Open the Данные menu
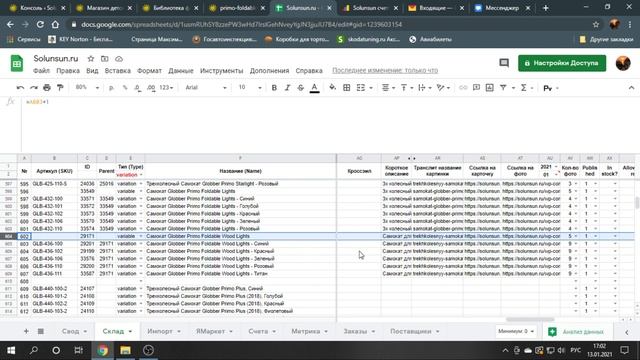Viewport: 640px width, 360px height. (x=180, y=71)
